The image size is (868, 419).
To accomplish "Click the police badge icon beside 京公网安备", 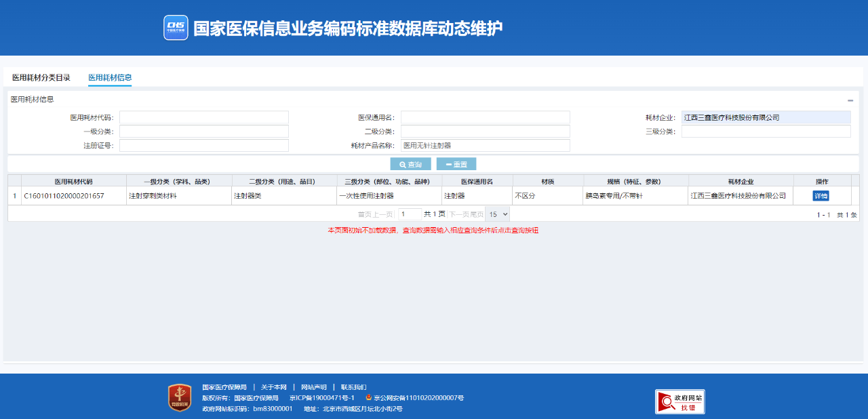I will (x=369, y=397).
